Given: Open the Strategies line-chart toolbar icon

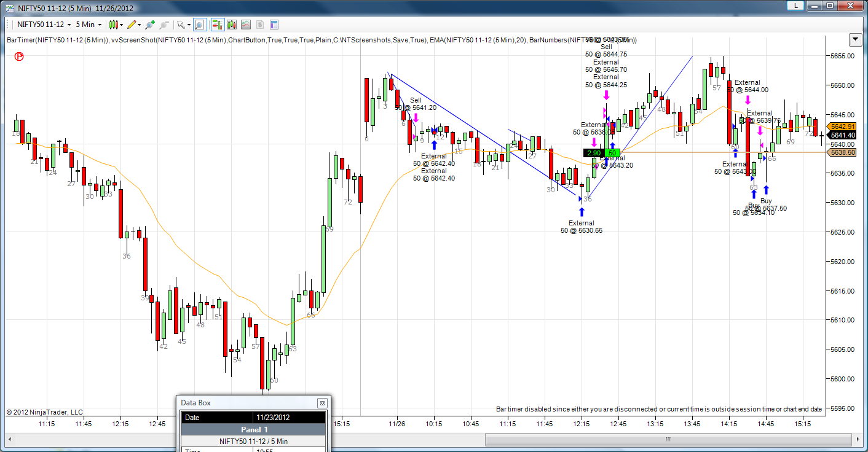Looking at the screenshot, I should coord(246,25).
